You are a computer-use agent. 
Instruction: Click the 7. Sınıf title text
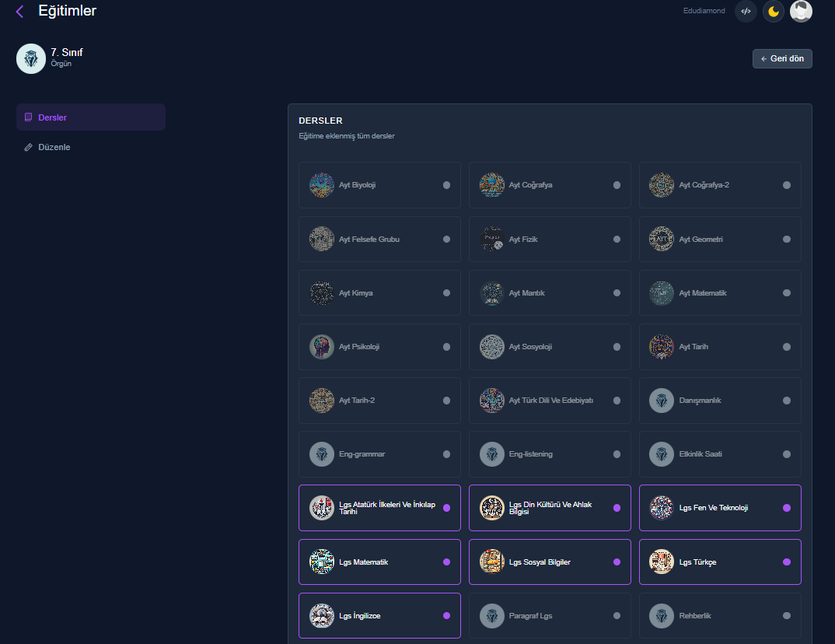coord(67,52)
